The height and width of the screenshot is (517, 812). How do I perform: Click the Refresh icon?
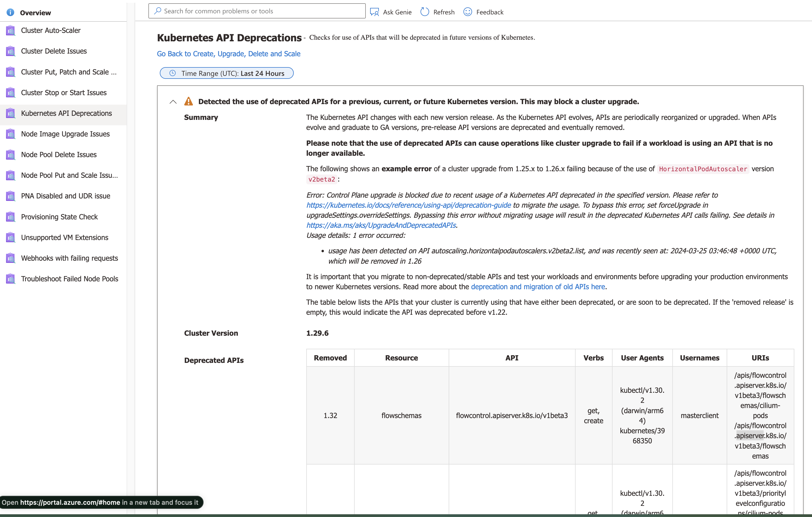pyautogui.click(x=424, y=11)
